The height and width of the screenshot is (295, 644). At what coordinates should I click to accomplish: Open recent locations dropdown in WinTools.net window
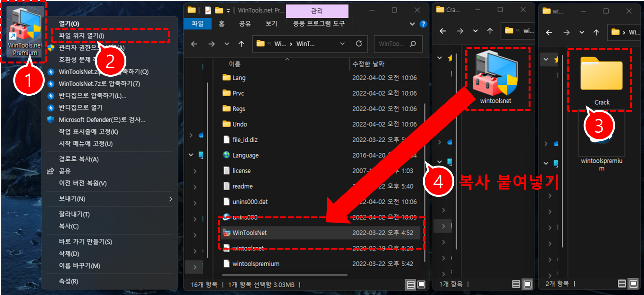[227, 44]
